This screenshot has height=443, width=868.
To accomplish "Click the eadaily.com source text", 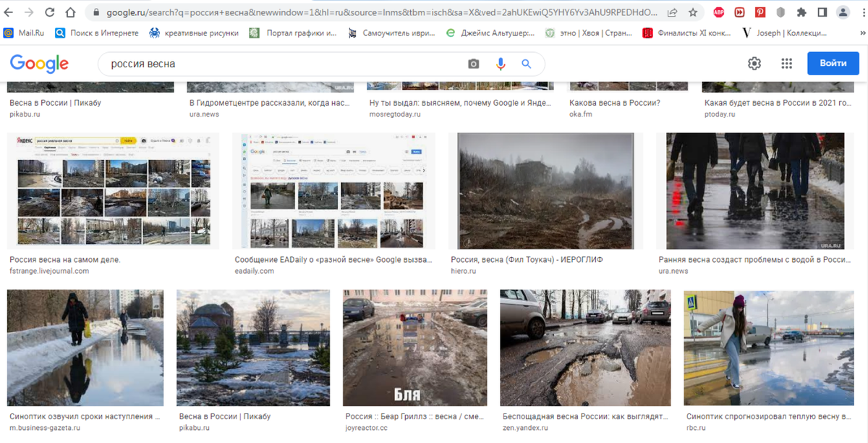I will pyautogui.click(x=255, y=271).
